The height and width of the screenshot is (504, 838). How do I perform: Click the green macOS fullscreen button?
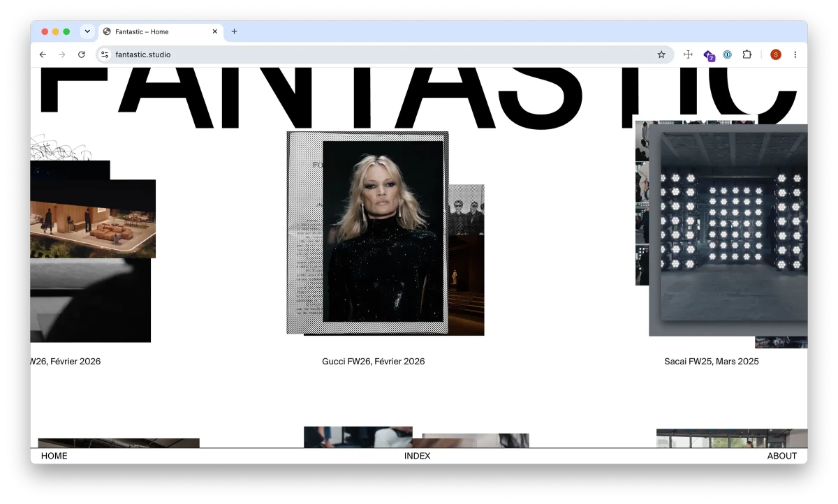[66, 31]
